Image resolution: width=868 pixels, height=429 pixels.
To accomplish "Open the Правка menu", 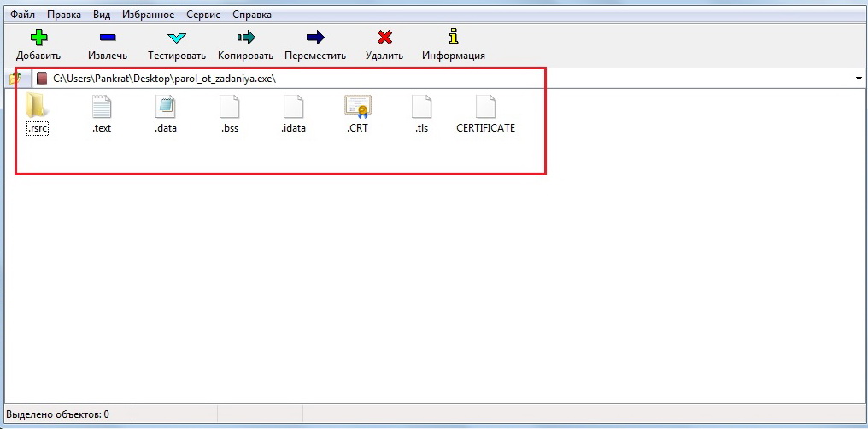I will (x=64, y=15).
